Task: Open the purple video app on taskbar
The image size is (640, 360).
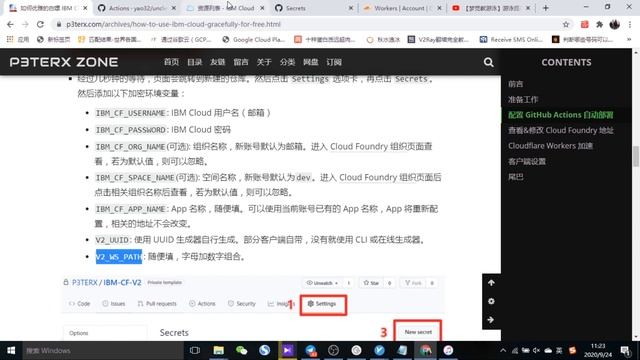Action: pos(288,350)
